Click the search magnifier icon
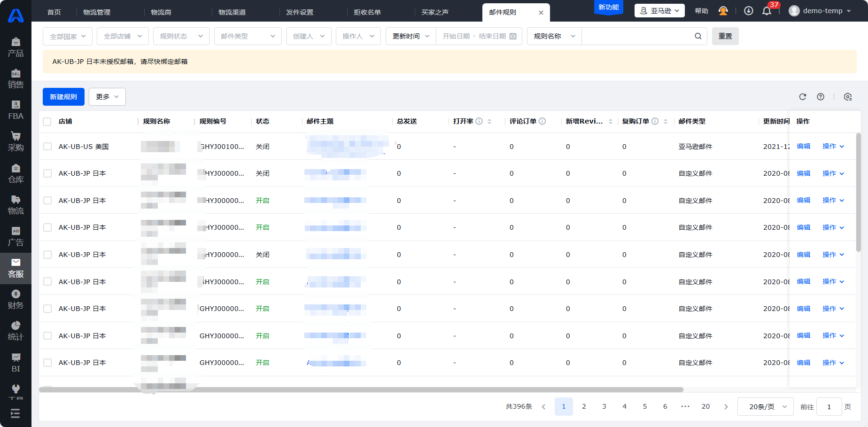Screen dimensions: 868x427 pos(698,36)
